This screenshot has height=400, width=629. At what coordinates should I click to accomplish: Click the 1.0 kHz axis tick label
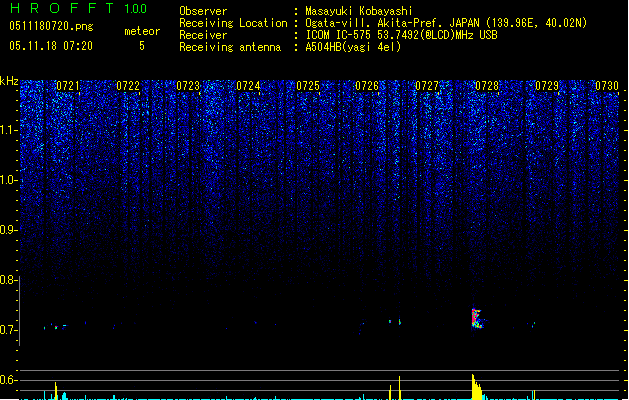pos(8,180)
